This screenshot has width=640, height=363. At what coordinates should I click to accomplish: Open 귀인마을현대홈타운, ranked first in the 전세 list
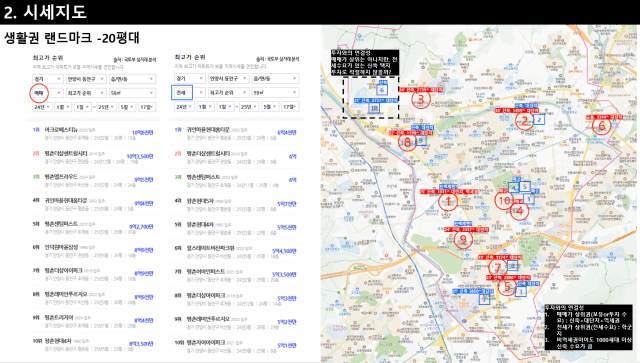(236, 134)
